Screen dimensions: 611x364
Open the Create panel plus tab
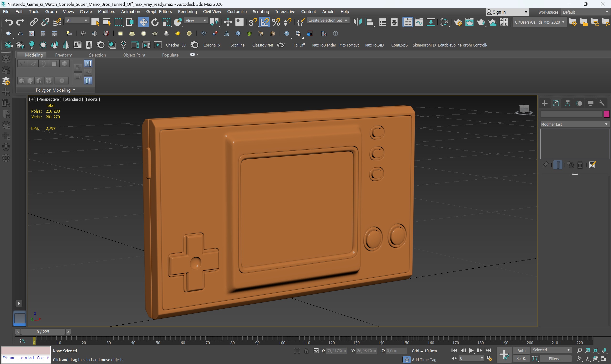tap(545, 103)
